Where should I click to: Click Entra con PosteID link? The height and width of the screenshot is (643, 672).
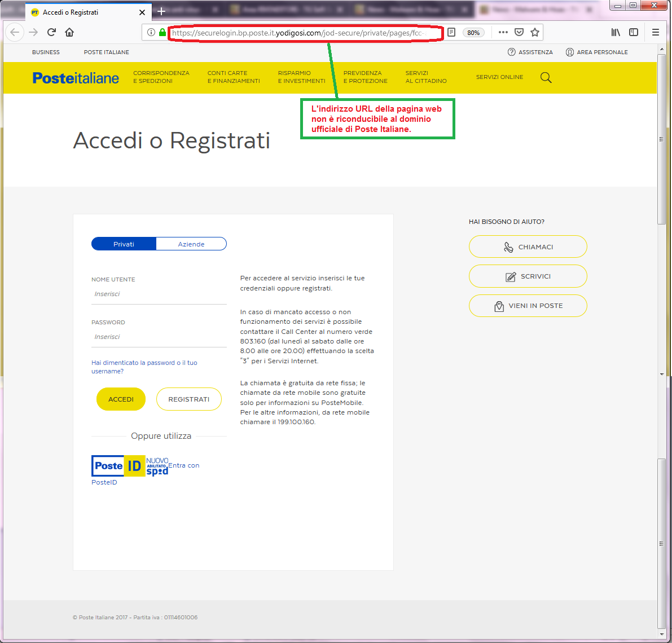pyautogui.click(x=183, y=466)
